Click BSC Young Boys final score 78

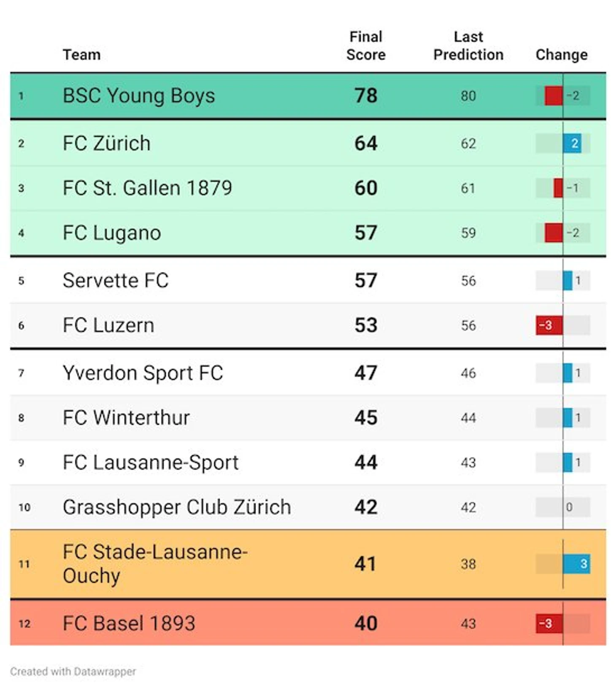365,95
